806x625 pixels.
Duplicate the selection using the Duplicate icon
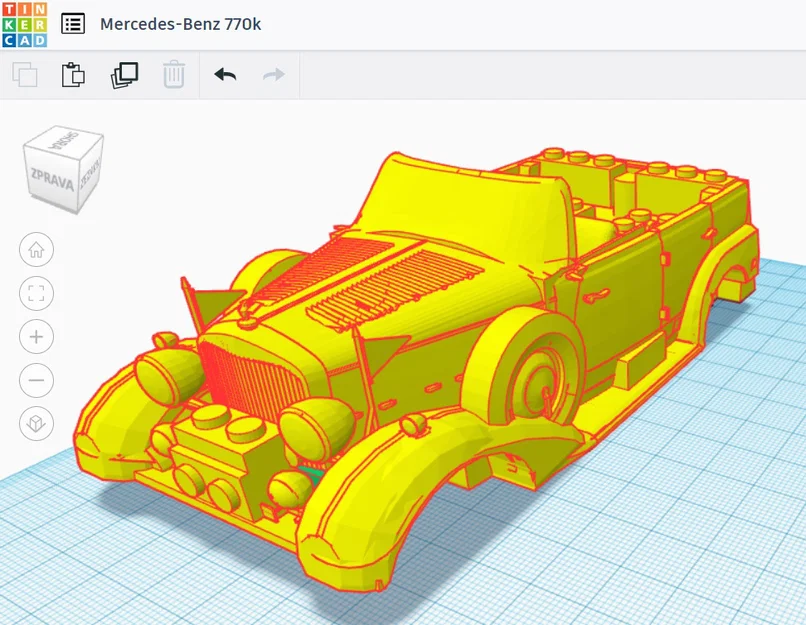(x=123, y=74)
